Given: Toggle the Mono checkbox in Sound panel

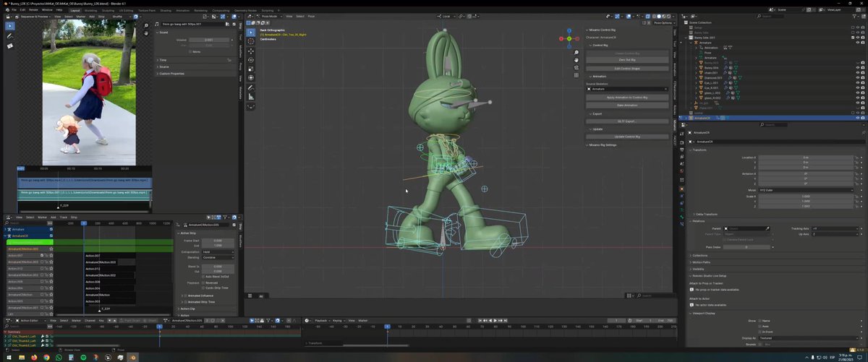Looking at the screenshot, I should (190, 51).
